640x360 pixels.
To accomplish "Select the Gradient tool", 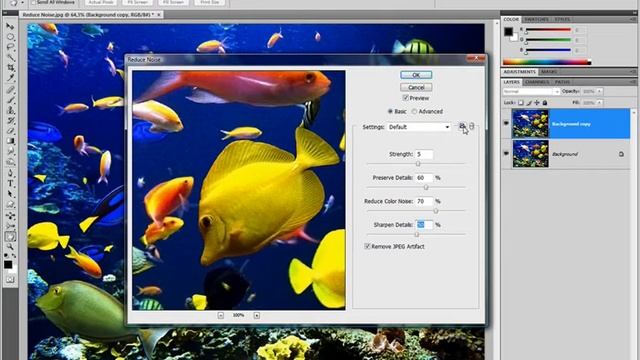I will click(x=10, y=141).
